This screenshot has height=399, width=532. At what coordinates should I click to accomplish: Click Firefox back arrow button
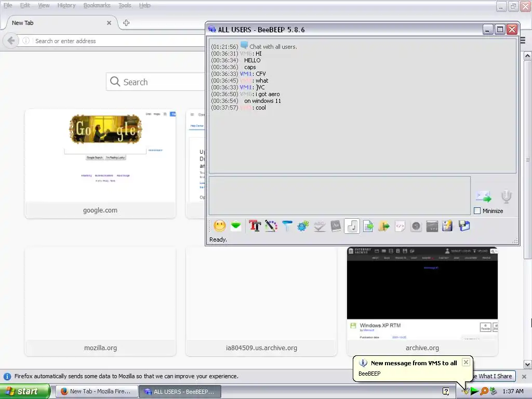coord(11,41)
